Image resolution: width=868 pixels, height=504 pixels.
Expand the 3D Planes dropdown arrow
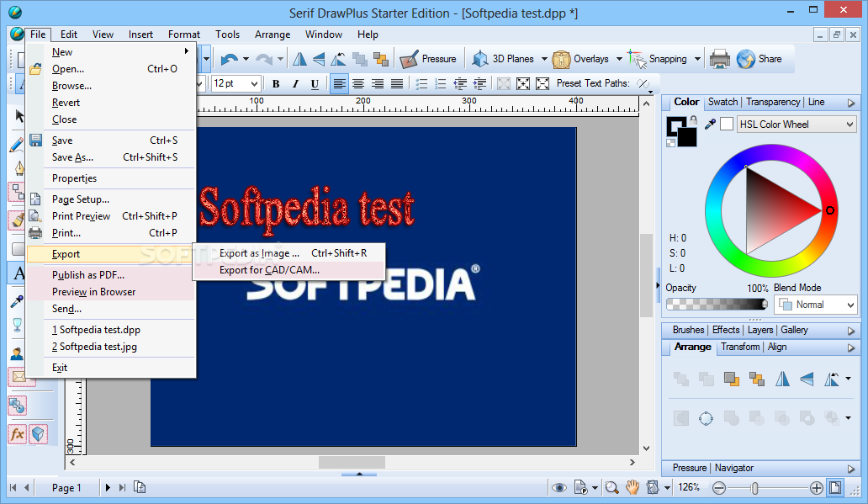tap(544, 59)
